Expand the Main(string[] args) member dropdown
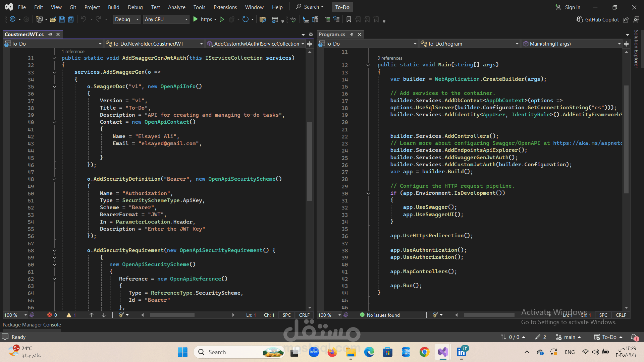Image resolution: width=644 pixels, height=362 pixels. 619,44
